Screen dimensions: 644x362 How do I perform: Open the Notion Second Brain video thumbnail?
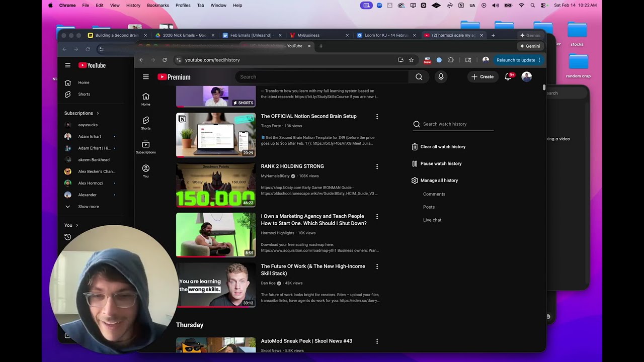pos(216,135)
